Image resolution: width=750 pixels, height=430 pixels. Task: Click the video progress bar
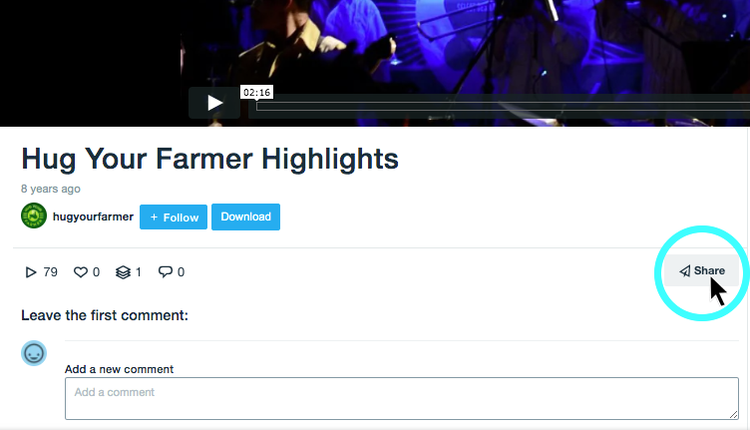(x=503, y=106)
